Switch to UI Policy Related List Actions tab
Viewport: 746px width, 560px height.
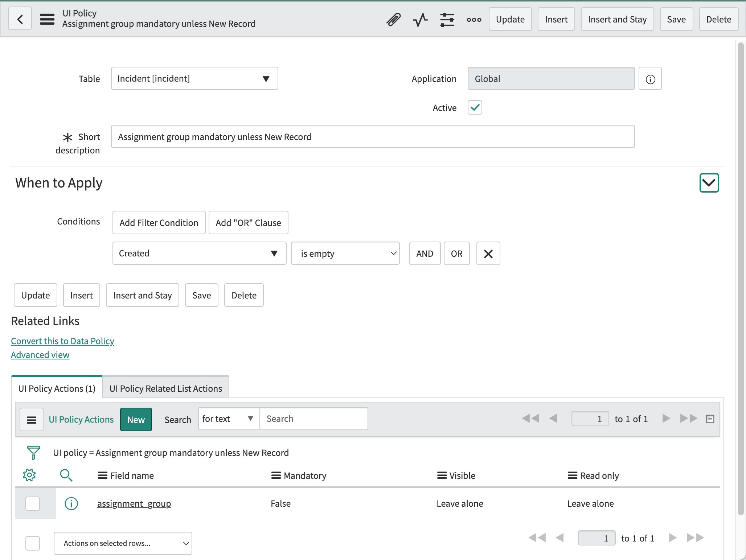(x=165, y=388)
